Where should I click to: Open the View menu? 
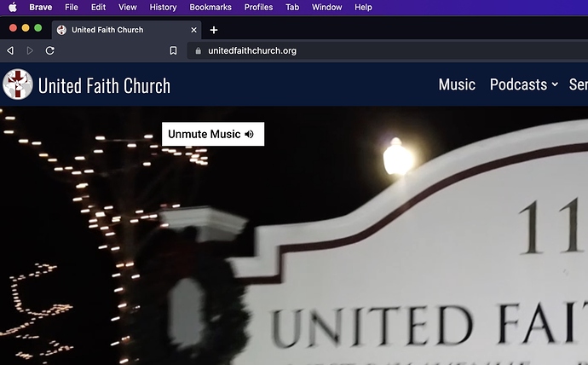128,7
